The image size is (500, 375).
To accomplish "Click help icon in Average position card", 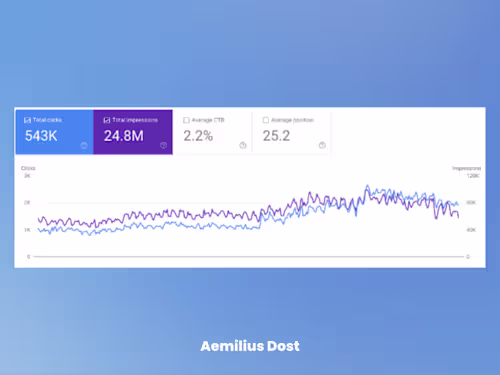I will [322, 145].
